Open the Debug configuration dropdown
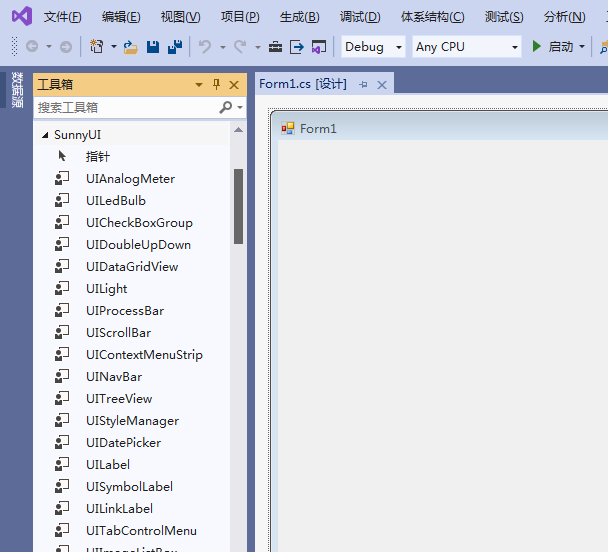 tap(399, 47)
